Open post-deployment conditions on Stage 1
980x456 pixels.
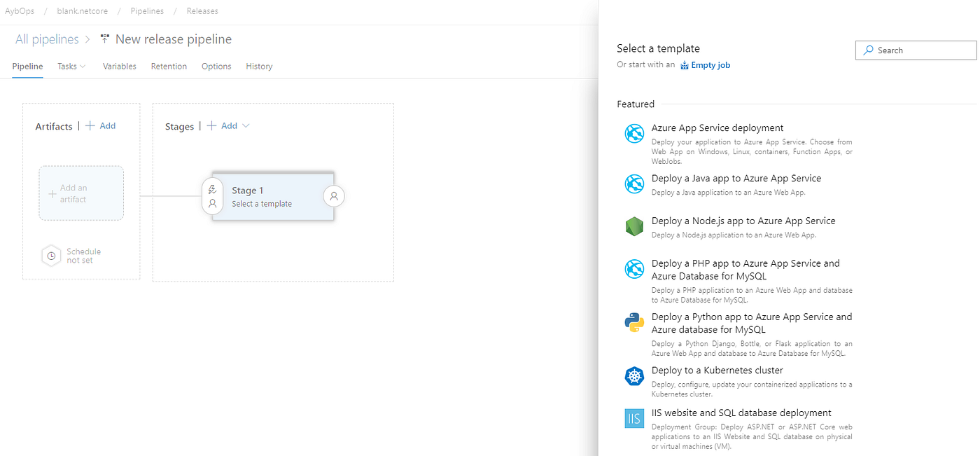[334, 196]
